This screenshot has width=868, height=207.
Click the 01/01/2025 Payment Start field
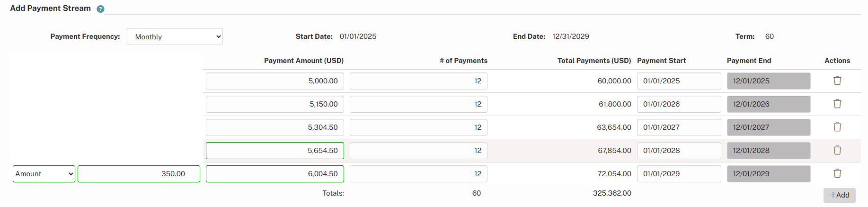tap(679, 81)
